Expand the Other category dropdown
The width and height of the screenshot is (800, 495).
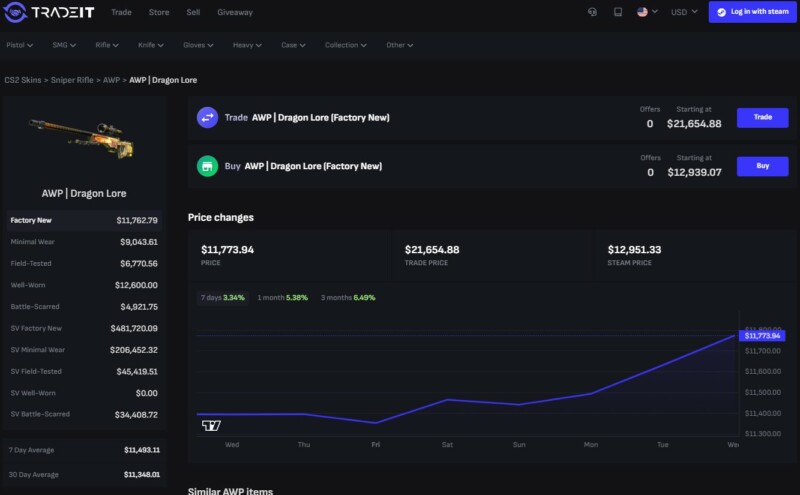click(x=399, y=45)
